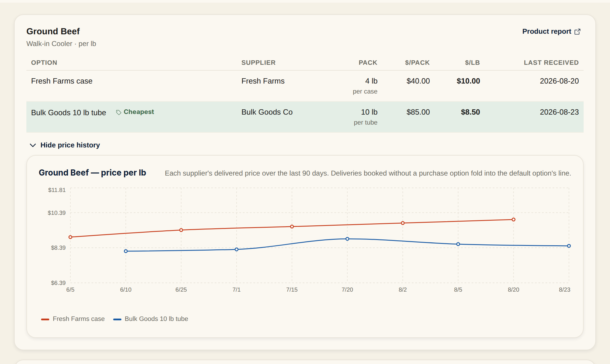Click the Walk-in Cooler · per lb subtitle
Image resolution: width=610 pixels, height=364 pixels.
(61, 44)
